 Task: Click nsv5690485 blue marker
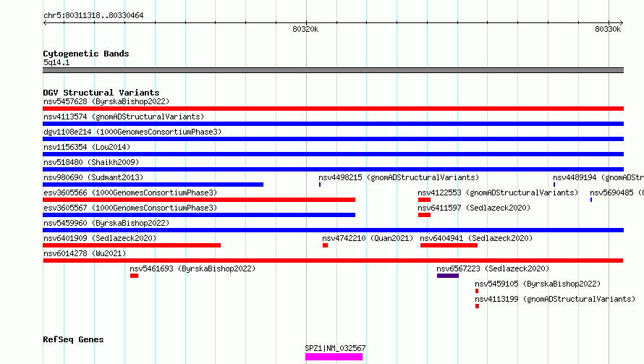pos(591,200)
